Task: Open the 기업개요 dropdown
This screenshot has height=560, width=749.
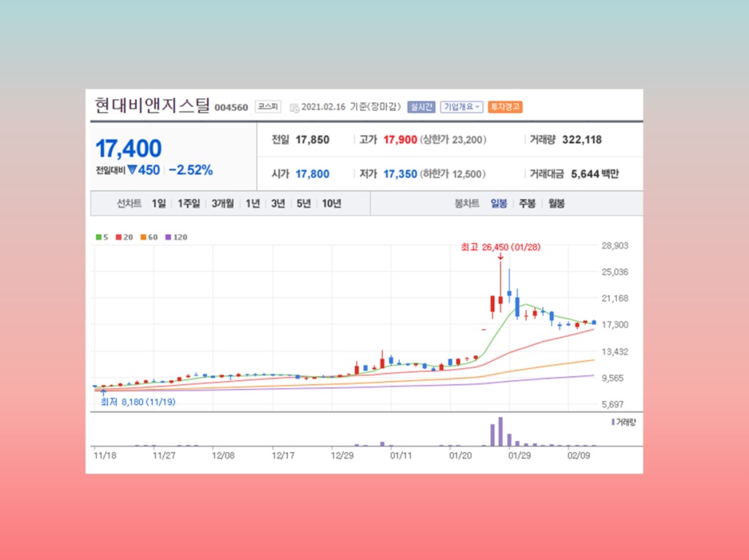Action: tap(461, 107)
